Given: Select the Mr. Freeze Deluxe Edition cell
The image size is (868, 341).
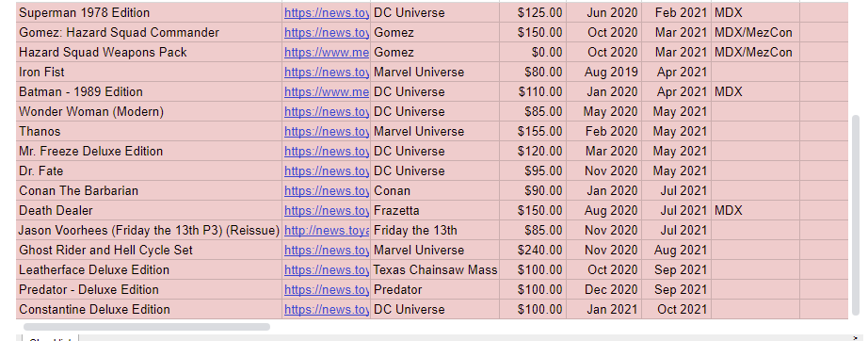Looking at the screenshot, I should coord(149,151).
